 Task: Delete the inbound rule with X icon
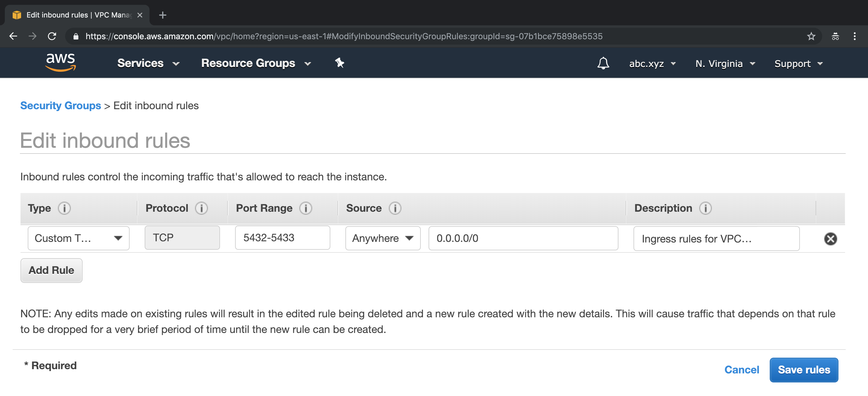pyautogui.click(x=830, y=239)
